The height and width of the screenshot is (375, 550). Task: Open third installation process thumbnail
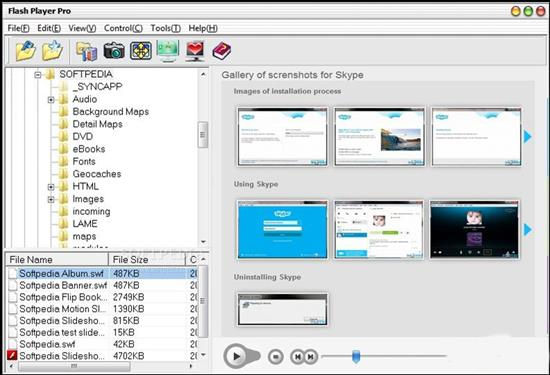click(x=476, y=137)
